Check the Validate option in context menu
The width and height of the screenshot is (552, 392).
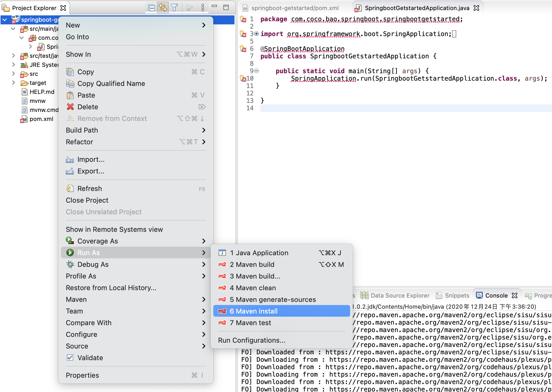(70, 358)
